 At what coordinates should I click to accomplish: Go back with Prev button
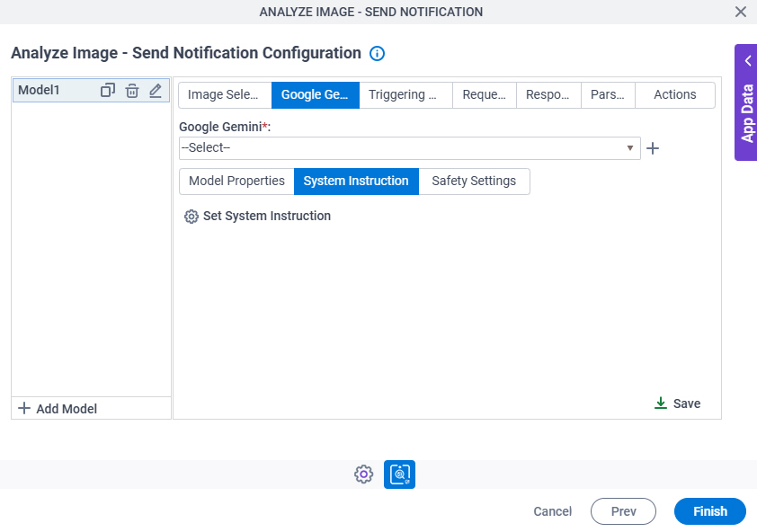tap(623, 511)
